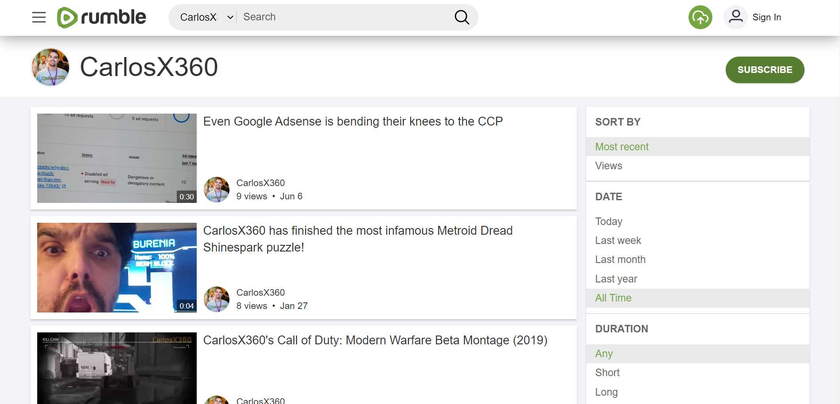Click uploader avatar on Google Adsense video
The image size is (840, 404).
tap(216, 190)
